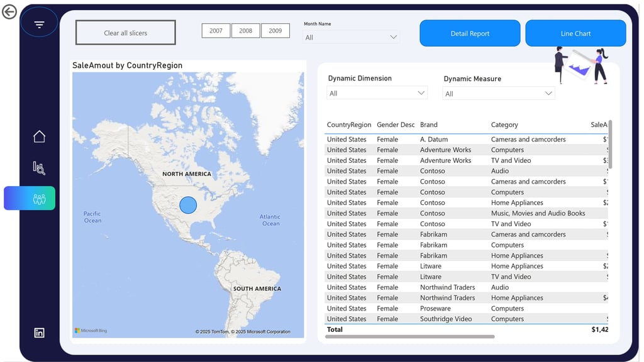644x362 pixels.
Task: Sort by Category column header
Action: (504, 125)
